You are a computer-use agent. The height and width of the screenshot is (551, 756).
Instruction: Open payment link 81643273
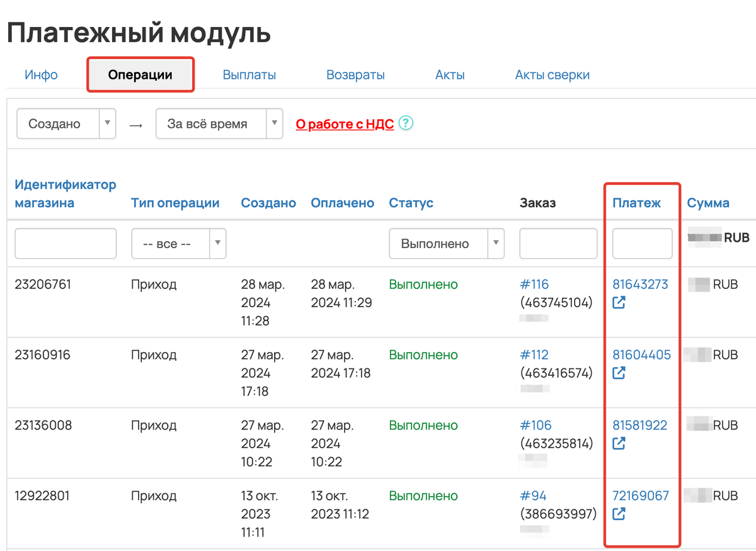(x=640, y=284)
